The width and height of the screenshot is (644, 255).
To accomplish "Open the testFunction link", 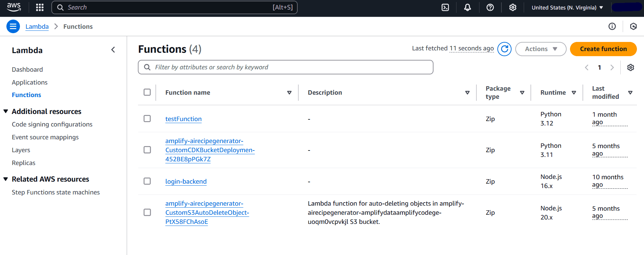I will tap(183, 119).
